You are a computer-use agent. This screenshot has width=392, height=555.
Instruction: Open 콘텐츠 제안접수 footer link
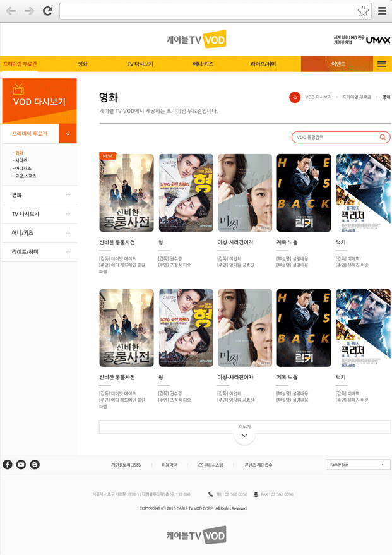click(258, 465)
